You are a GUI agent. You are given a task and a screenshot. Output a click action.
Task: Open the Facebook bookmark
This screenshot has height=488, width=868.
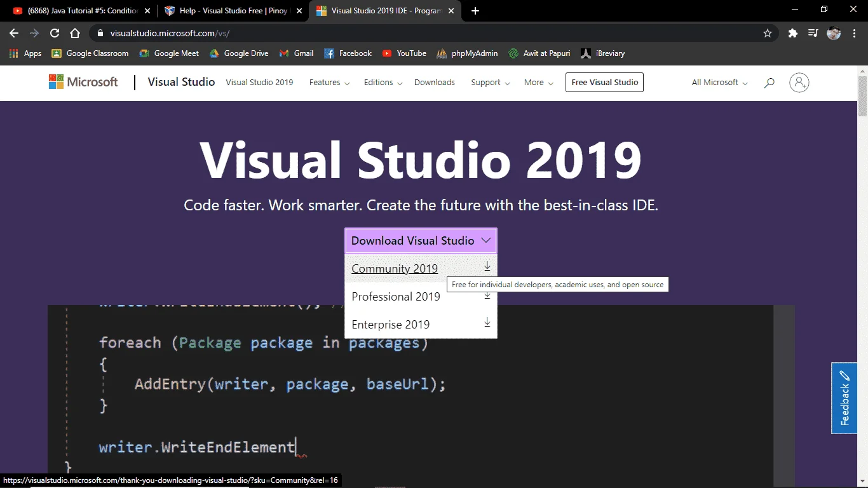coord(348,53)
